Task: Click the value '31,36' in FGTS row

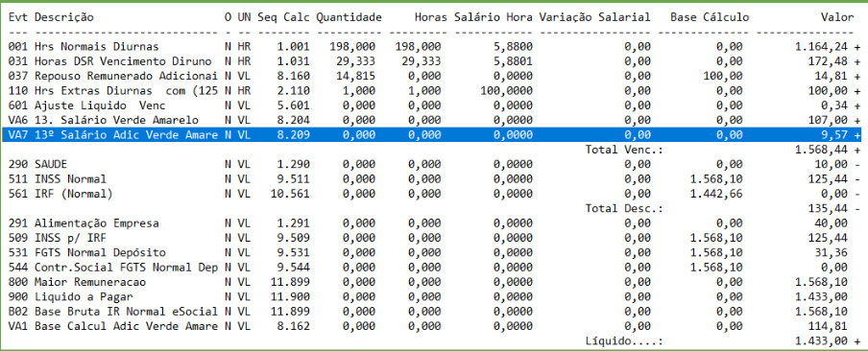Action: 832,252
